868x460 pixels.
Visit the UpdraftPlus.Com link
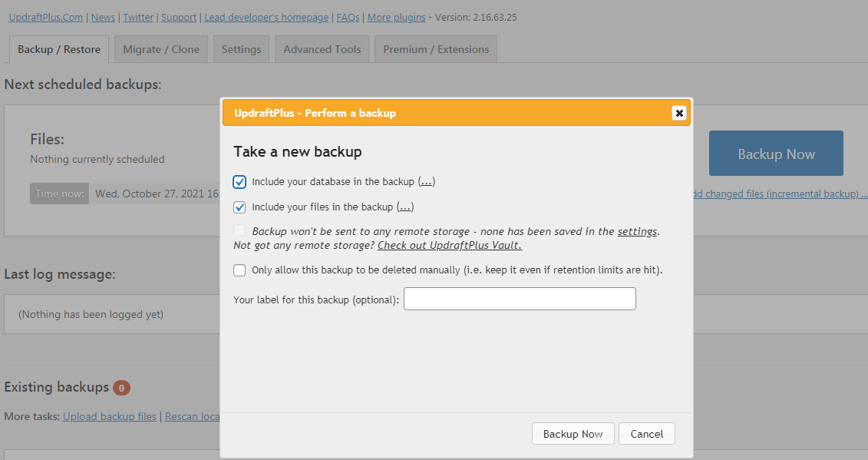(x=46, y=17)
